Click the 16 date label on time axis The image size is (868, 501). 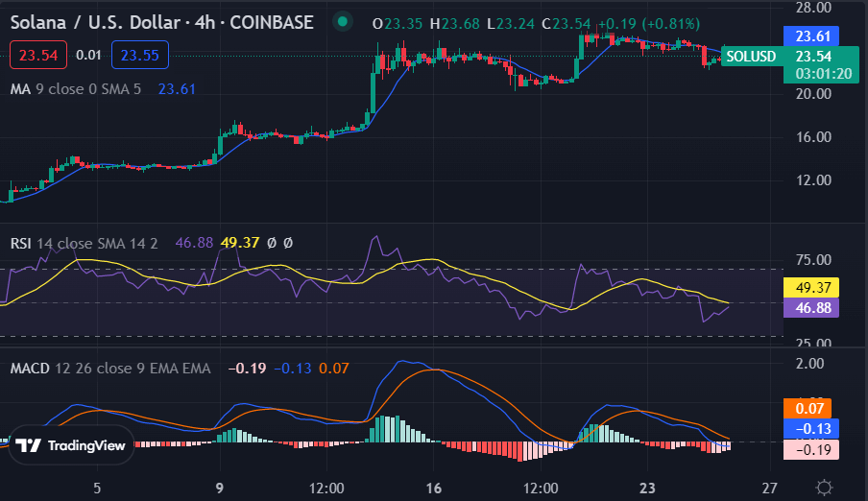(434, 489)
